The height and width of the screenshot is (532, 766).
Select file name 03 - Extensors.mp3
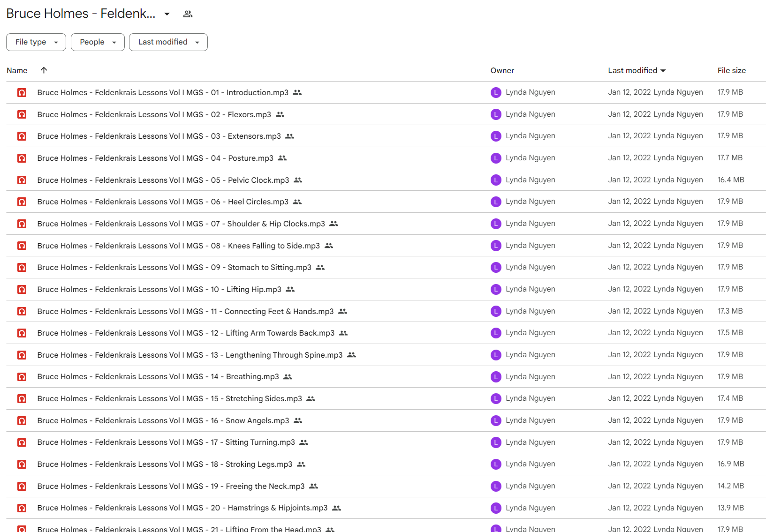coord(159,136)
